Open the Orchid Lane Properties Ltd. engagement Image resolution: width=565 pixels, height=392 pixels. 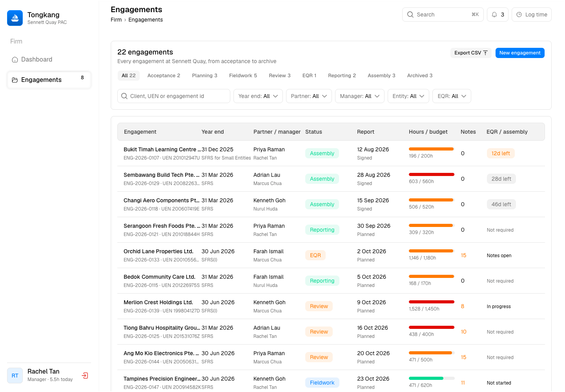point(159,251)
